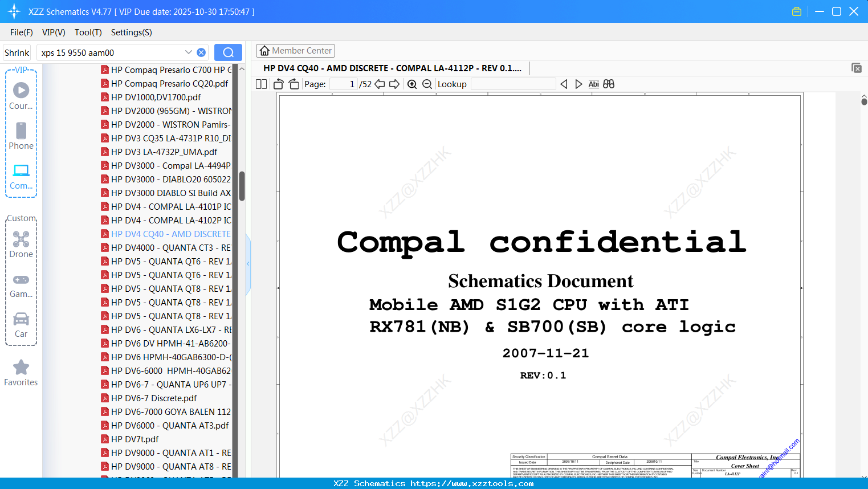Toggle the two-page view icon
The image size is (868, 489).
[261, 84]
